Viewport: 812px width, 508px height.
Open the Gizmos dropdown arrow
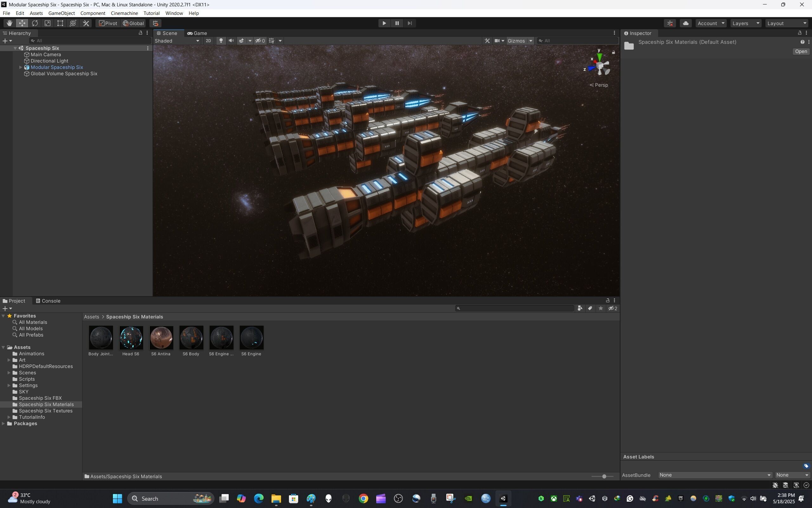531,41
